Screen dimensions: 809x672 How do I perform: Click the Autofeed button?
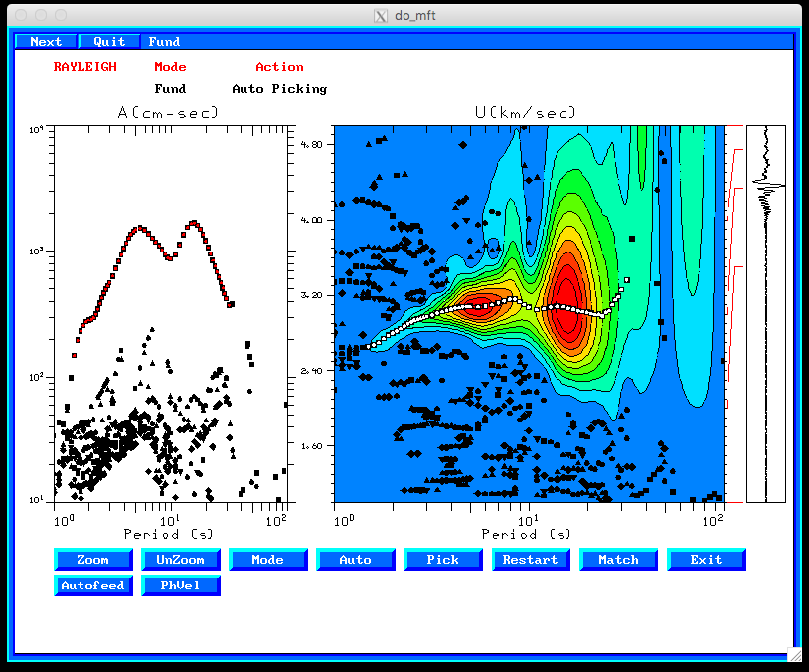93,586
